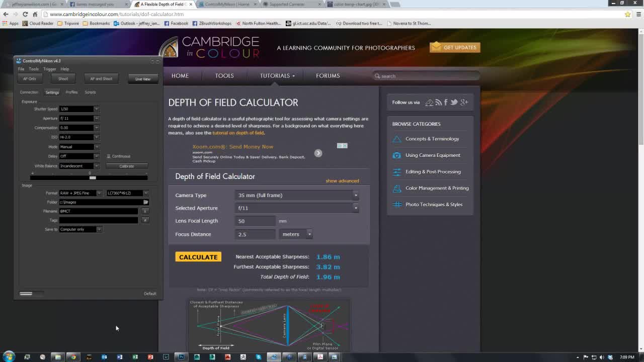Open the File menu in ControlMyNikon

point(21,69)
